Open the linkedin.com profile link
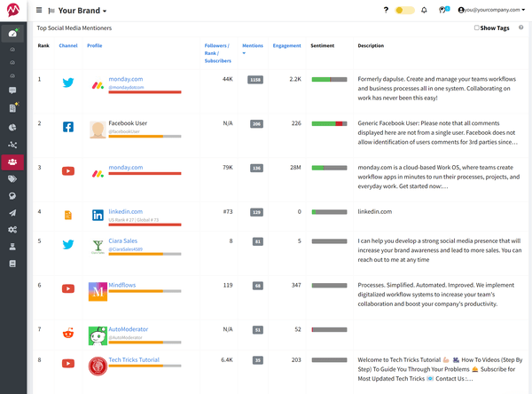 [x=126, y=211]
